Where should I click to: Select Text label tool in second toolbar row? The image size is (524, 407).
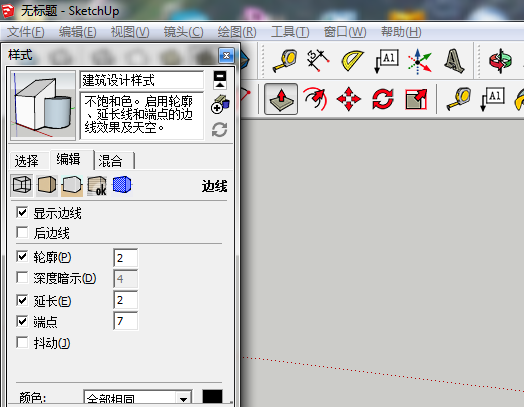[x=493, y=99]
